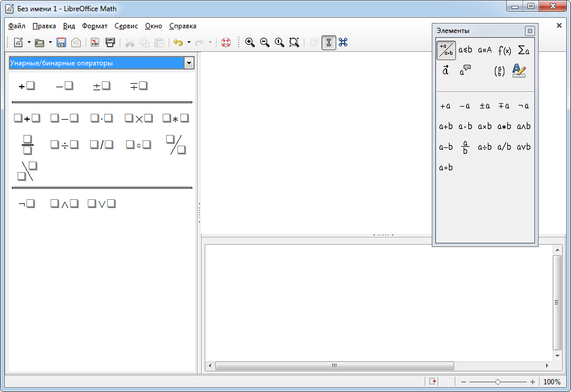Viewport: 571px width, 392px height.
Task: Select Functions f(x) category in Elements
Action: pyautogui.click(x=504, y=50)
